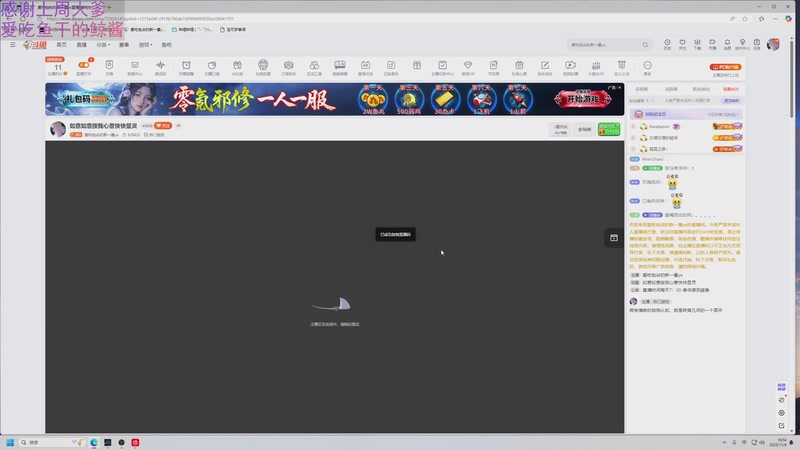
Task: Click the green button above the player
Action: pos(609,129)
